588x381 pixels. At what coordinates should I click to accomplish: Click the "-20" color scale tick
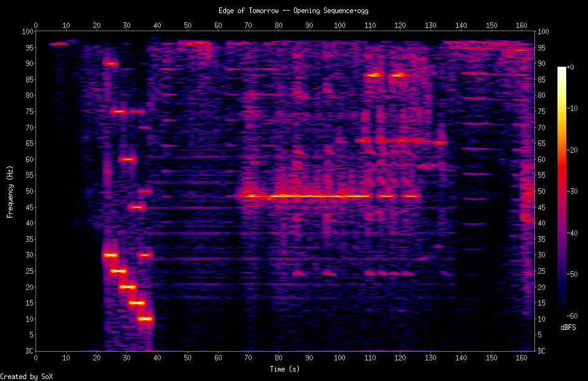(572, 150)
